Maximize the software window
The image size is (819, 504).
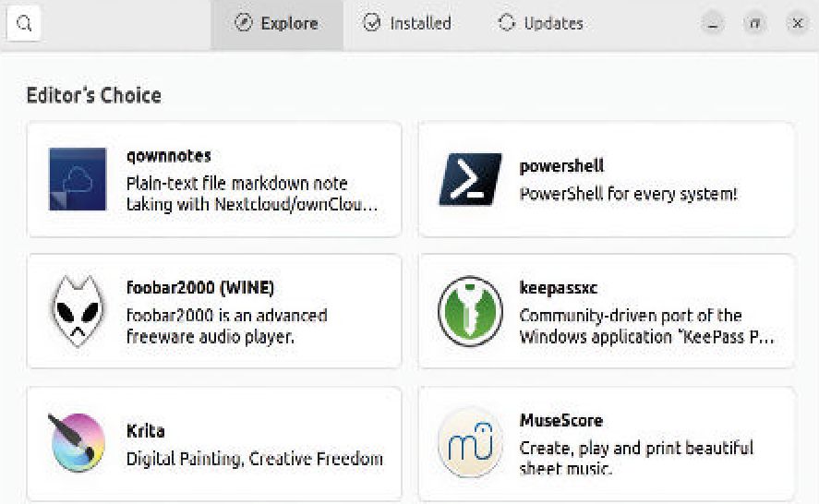(x=754, y=23)
